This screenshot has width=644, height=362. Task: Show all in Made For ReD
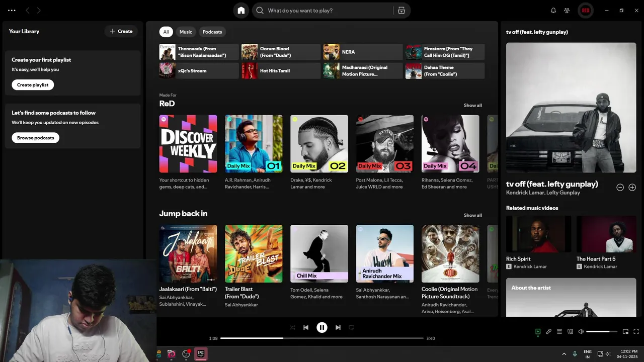pyautogui.click(x=472, y=105)
